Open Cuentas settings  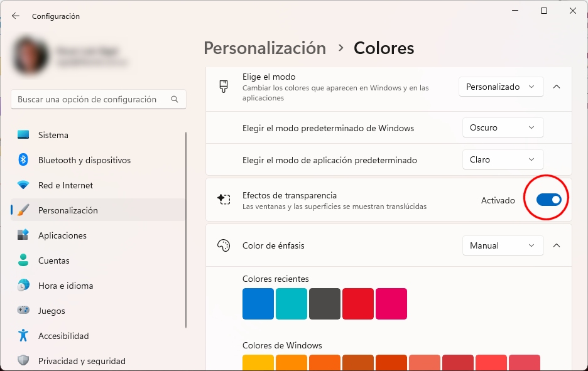coord(98,261)
